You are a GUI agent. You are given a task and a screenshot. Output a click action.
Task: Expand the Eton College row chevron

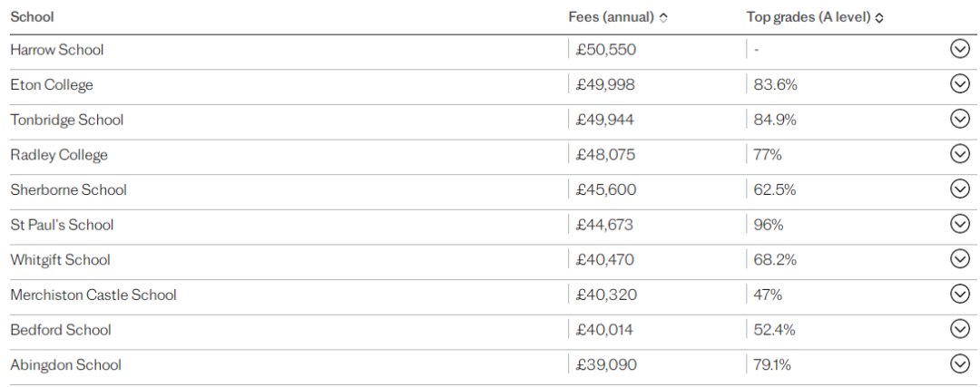pyautogui.click(x=959, y=83)
